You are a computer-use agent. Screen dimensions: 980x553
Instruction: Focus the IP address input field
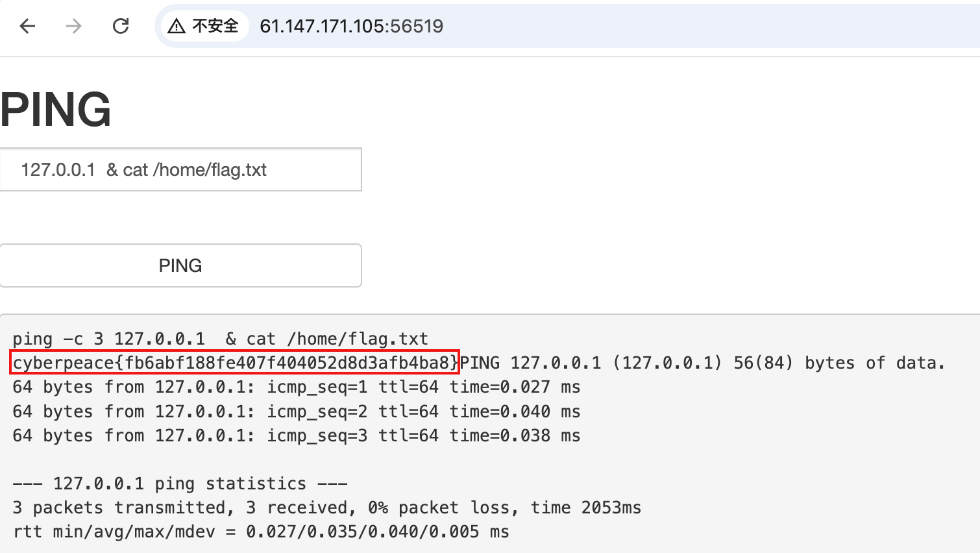(180, 170)
